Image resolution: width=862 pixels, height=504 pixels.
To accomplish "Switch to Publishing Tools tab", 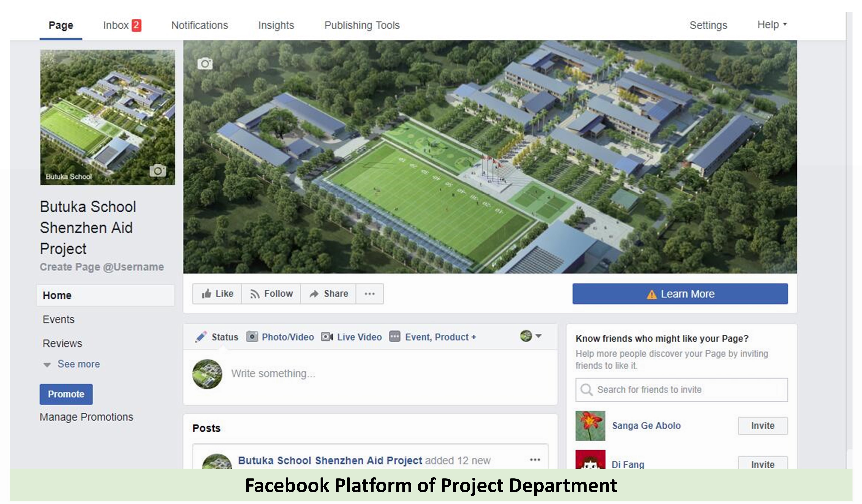I will click(362, 25).
